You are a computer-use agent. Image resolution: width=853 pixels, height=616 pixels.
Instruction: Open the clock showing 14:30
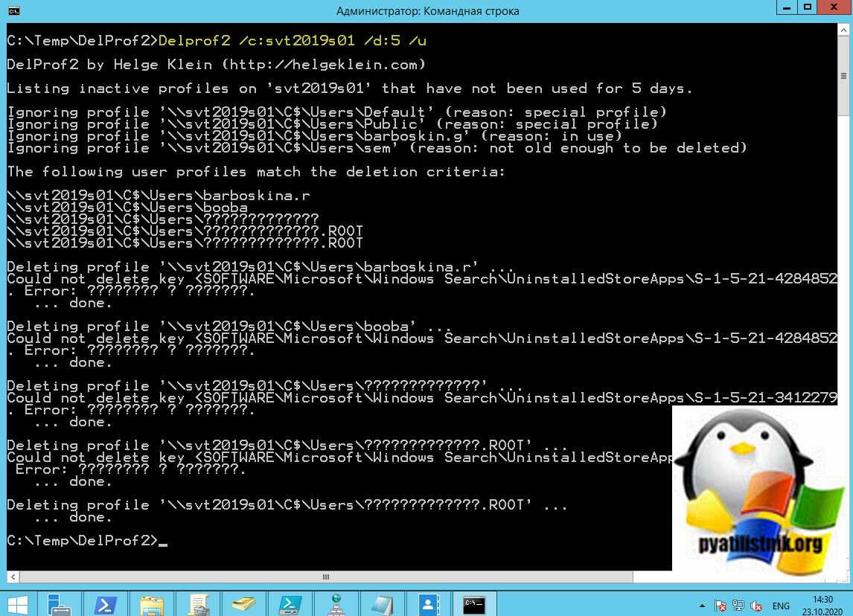822,605
